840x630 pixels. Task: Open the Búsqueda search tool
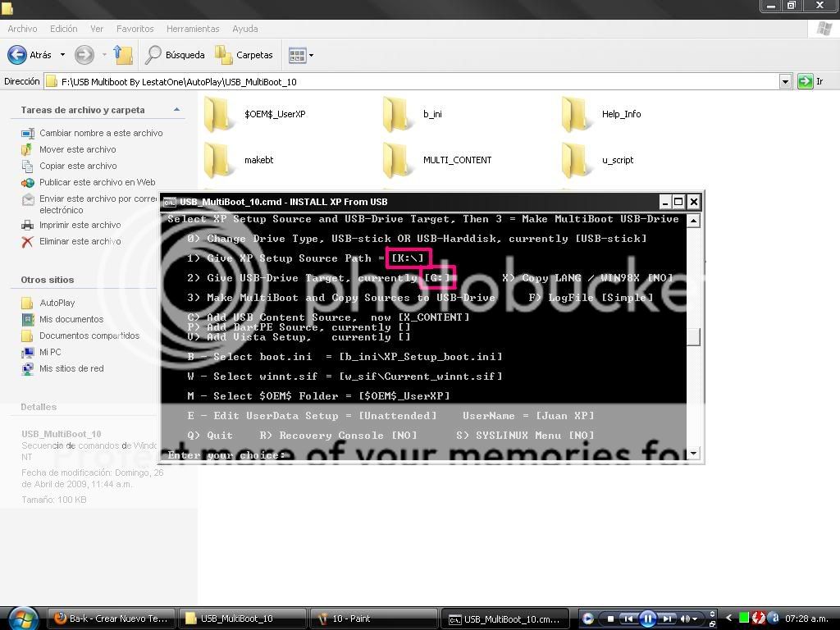[x=176, y=55]
